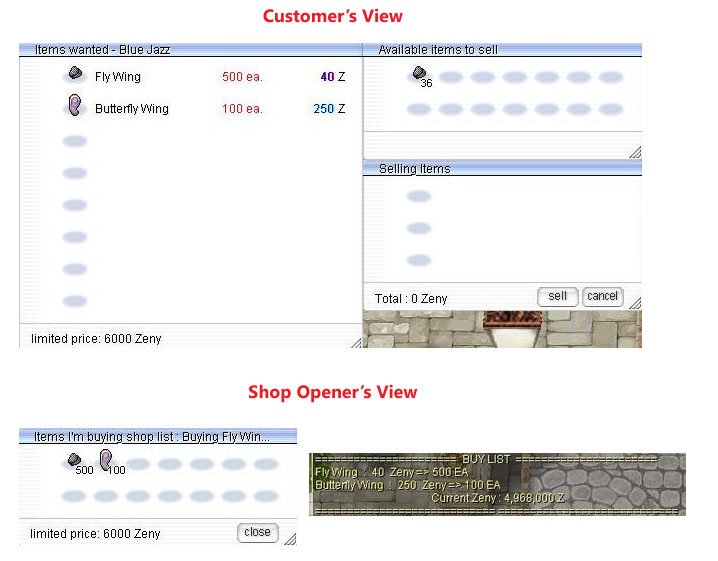
Task: Click resize grip of Items wanted window
Action: coord(355,341)
